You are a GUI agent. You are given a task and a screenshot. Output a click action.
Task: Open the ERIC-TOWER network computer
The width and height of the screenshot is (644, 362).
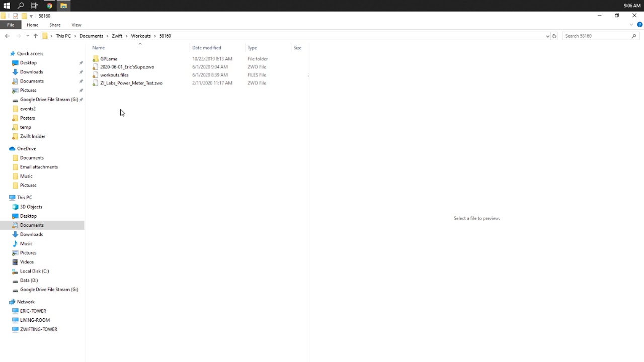point(33,311)
